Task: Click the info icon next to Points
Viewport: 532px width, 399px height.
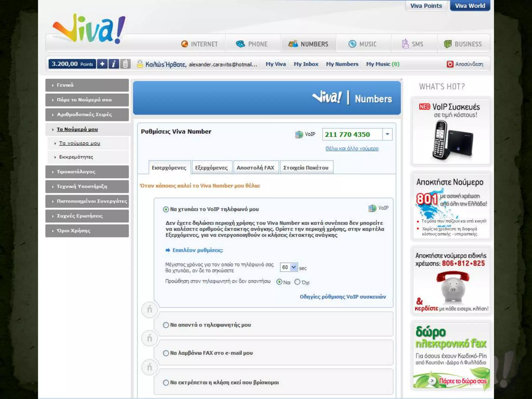Action: (114, 64)
